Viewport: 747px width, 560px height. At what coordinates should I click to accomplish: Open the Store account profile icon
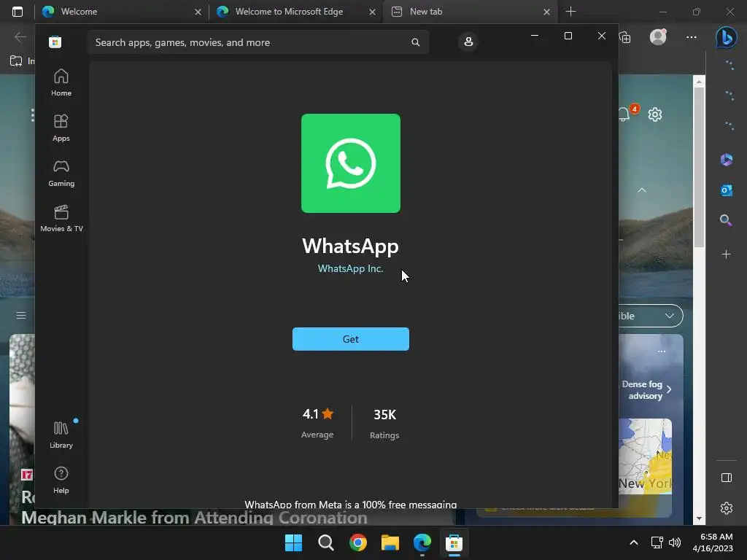[x=468, y=42]
